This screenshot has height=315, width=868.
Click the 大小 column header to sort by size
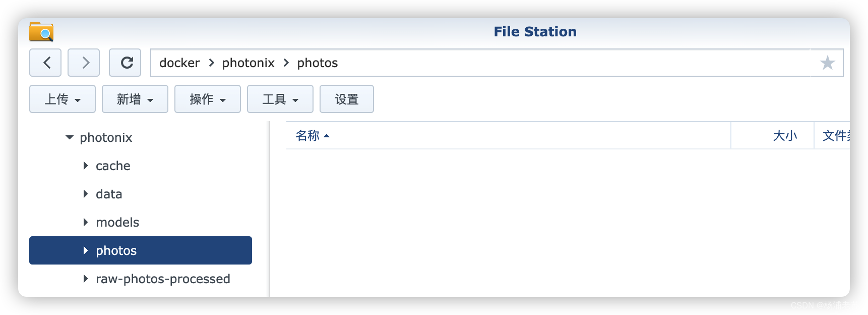pyautogui.click(x=785, y=135)
